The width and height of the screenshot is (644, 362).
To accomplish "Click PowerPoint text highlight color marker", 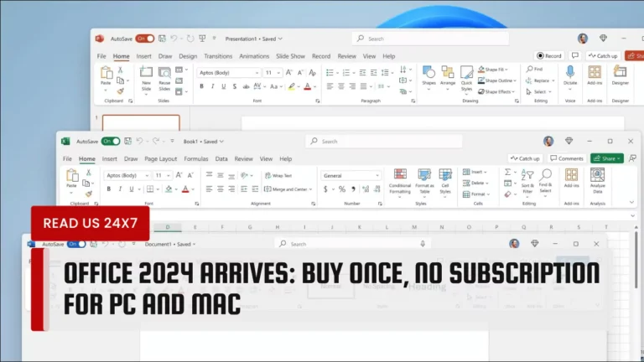I will click(x=291, y=86).
